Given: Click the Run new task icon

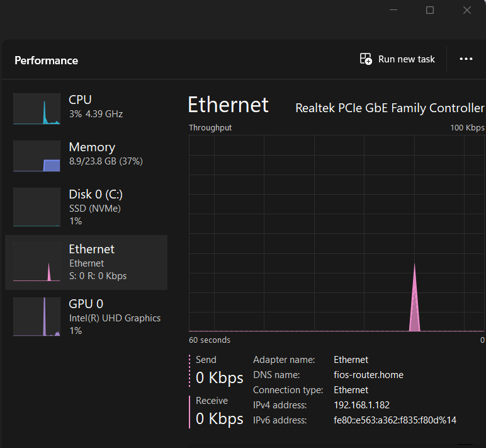Looking at the screenshot, I should (x=366, y=59).
